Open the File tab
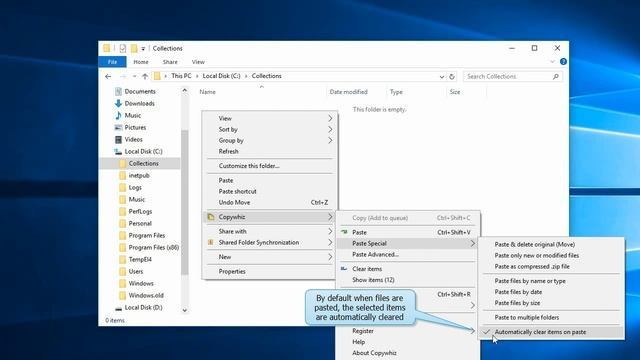Screen dimensions: 640x360 pos(112,62)
